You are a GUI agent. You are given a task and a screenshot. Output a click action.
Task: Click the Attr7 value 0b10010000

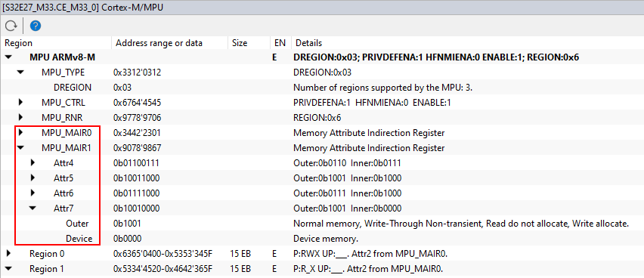pyautogui.click(x=136, y=208)
